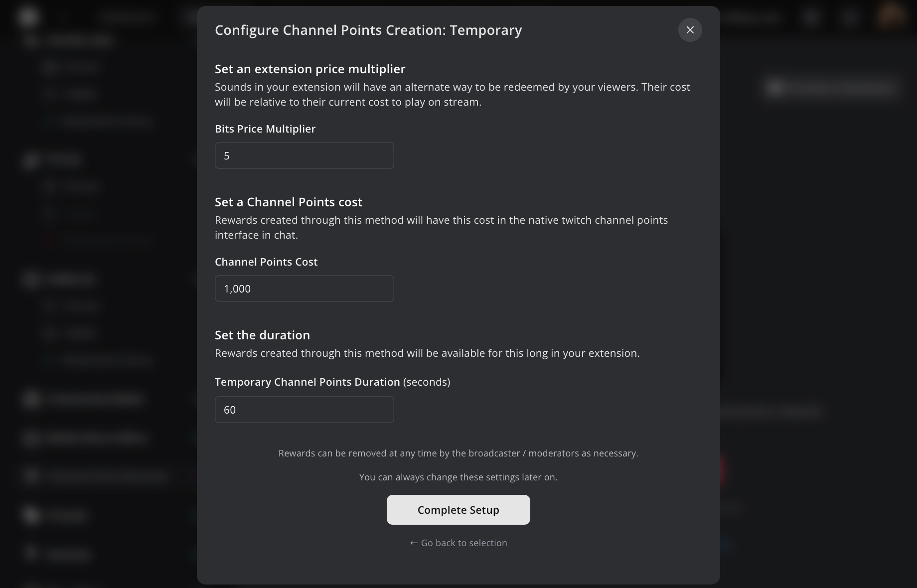The image size is (917, 588).
Task: Click the left arrow before "Go back"
Action: (414, 543)
